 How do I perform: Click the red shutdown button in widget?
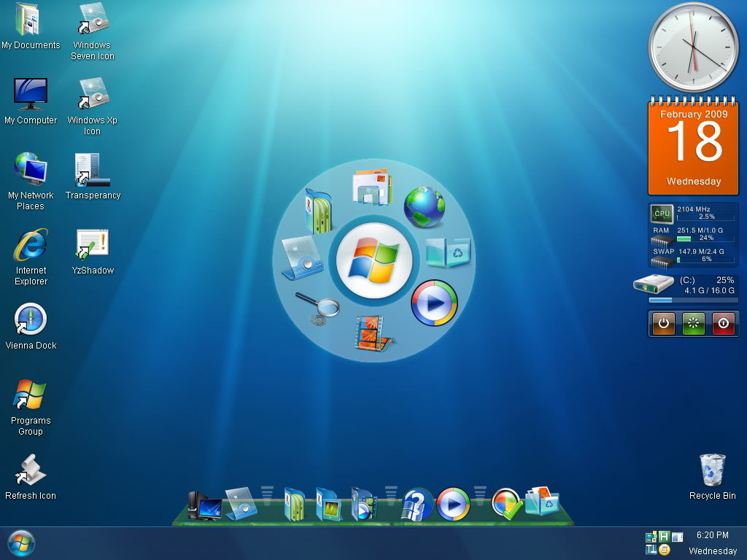click(723, 323)
